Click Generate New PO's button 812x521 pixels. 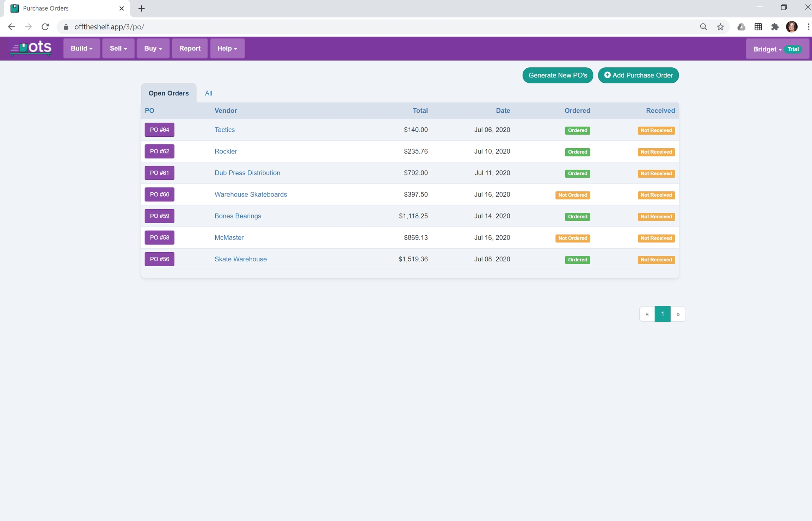(x=558, y=75)
